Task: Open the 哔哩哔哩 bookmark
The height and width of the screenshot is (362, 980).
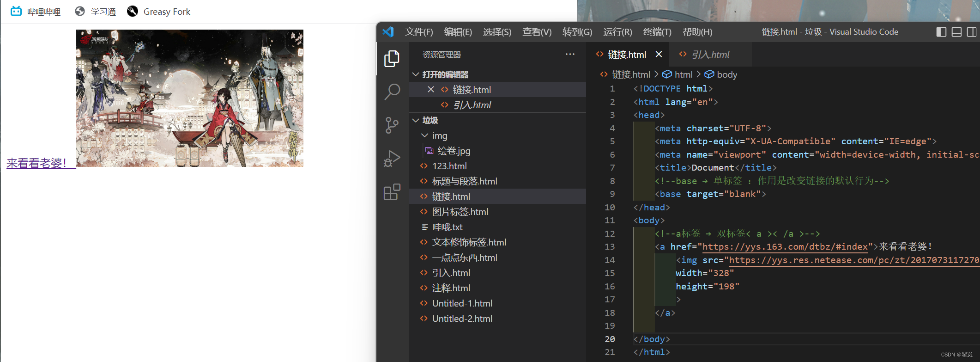Action: (36, 11)
